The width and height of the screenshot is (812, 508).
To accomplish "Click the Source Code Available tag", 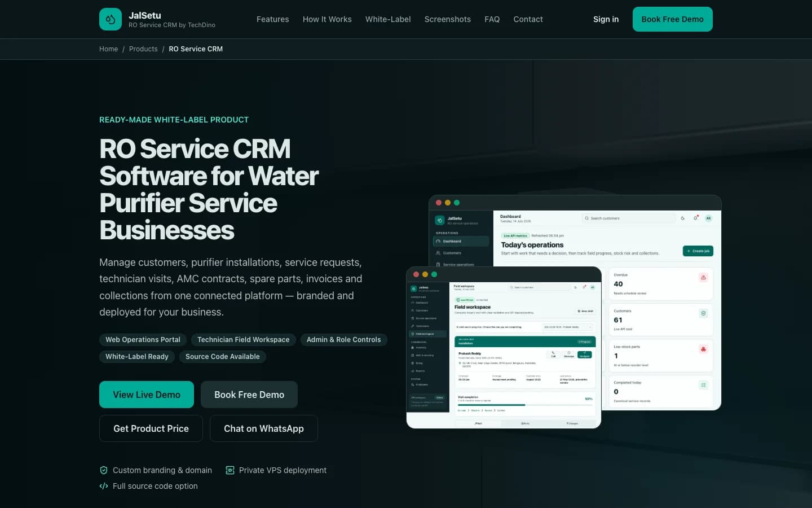I will 223,357.
